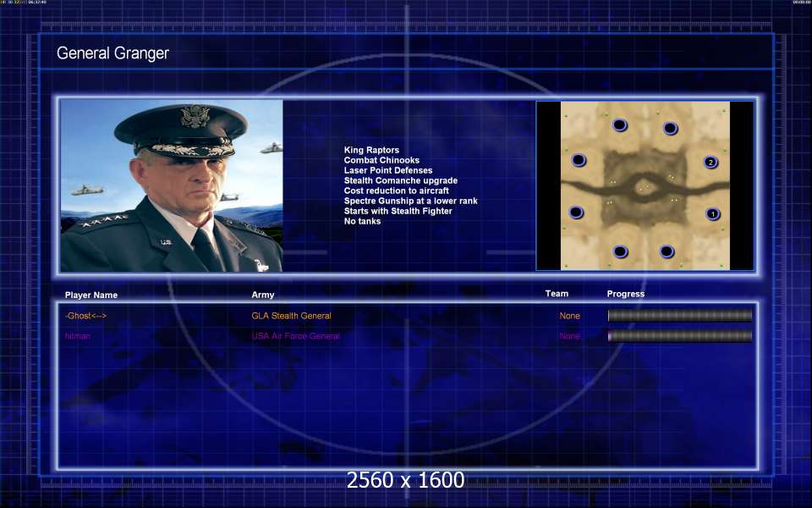Click the top-right start slot on the minimap's top edge
Image resolution: width=812 pixels, height=508 pixels.
tap(670, 129)
